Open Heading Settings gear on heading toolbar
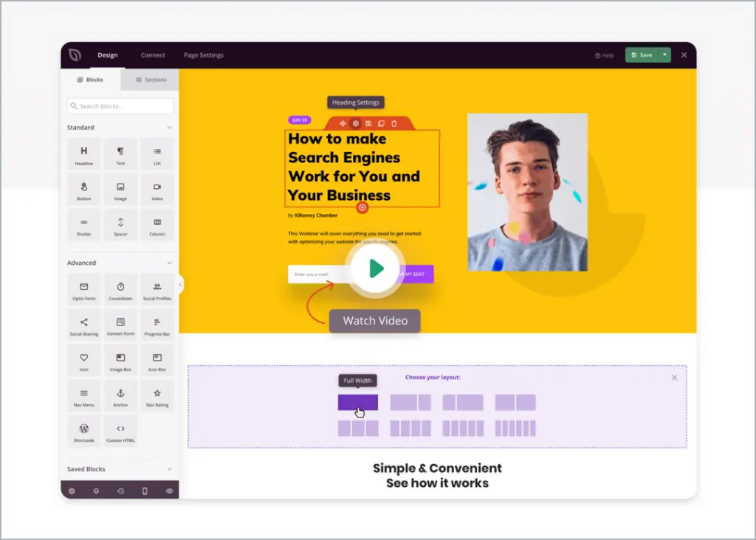The height and width of the screenshot is (540, 756). (x=356, y=123)
